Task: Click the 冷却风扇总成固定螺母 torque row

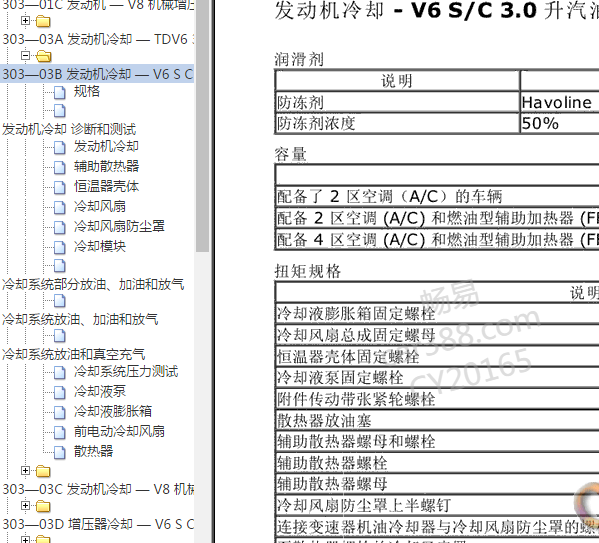Action: pyautogui.click(x=437, y=335)
